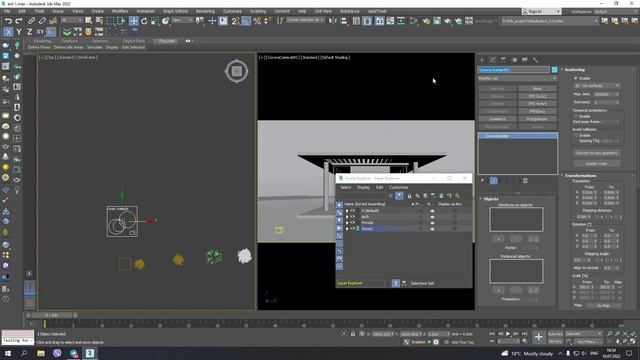Viewport: 640px width, 360px height.
Task: Open the reference coordinate system dropdown
Action: (182, 20)
